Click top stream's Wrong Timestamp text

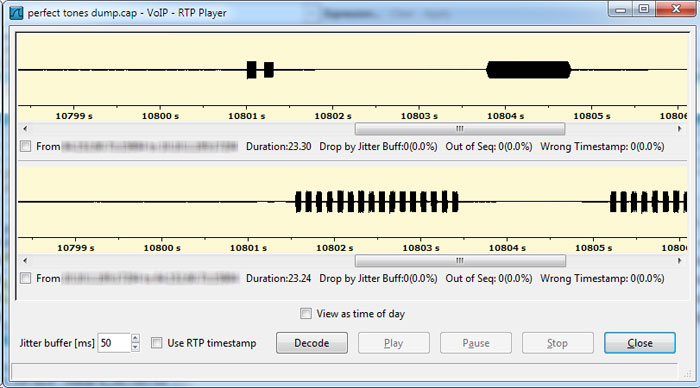(x=602, y=146)
